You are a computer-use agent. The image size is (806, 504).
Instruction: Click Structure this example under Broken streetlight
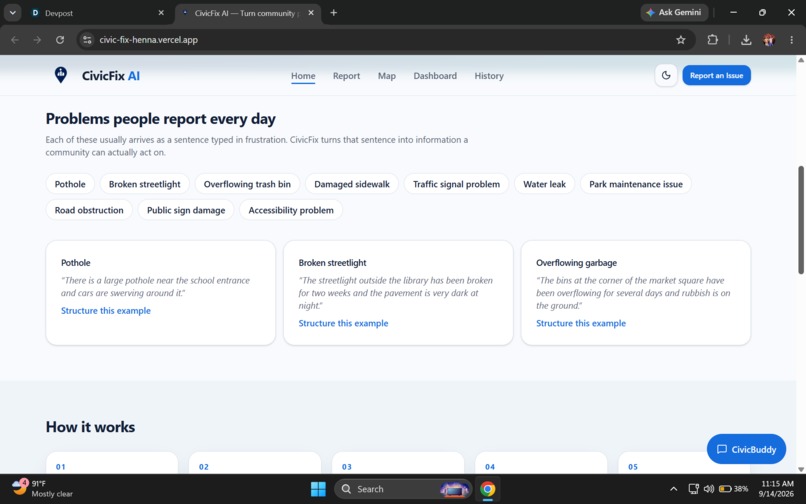point(343,323)
